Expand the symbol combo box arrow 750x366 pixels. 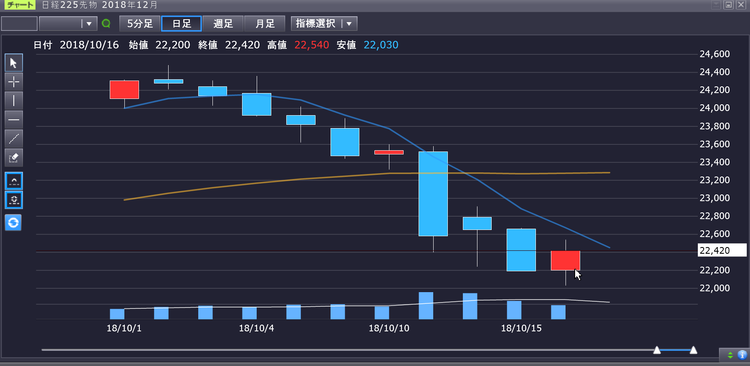(88, 23)
